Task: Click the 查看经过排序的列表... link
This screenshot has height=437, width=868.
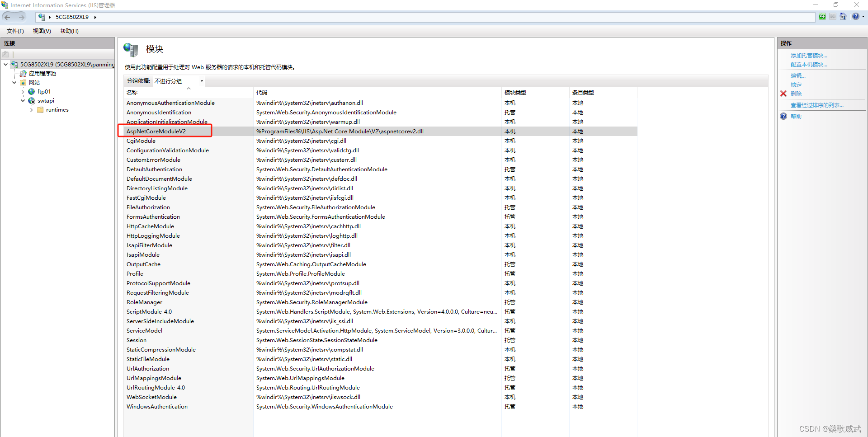Action: tap(817, 105)
